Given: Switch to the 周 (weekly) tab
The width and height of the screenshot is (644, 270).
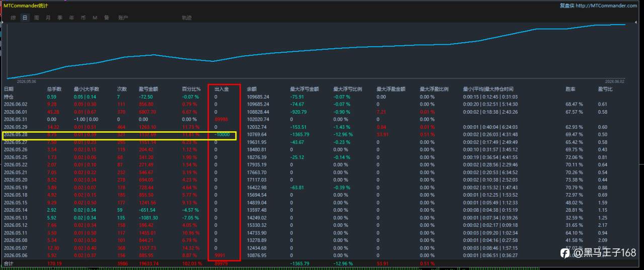Looking at the screenshot, I should click(36, 18).
